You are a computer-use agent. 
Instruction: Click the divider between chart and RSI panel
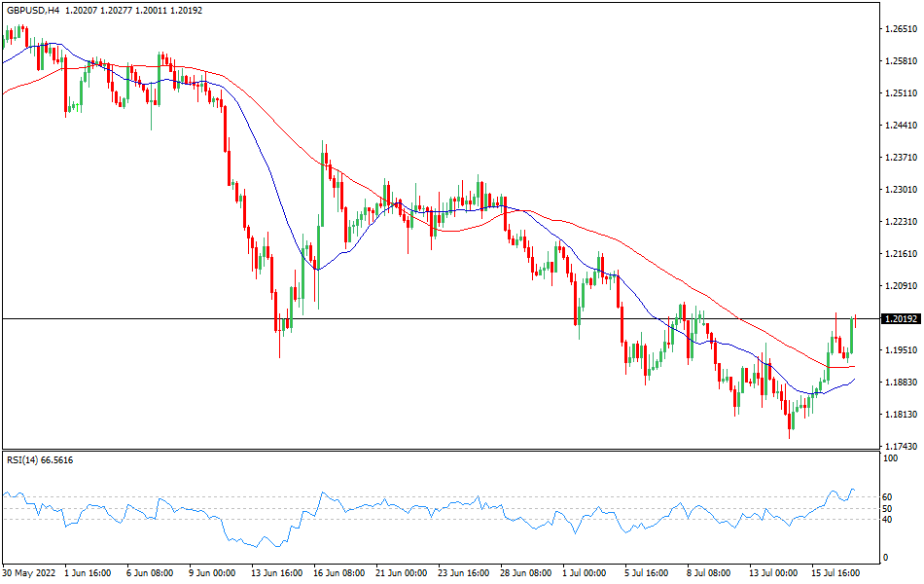coord(438,449)
